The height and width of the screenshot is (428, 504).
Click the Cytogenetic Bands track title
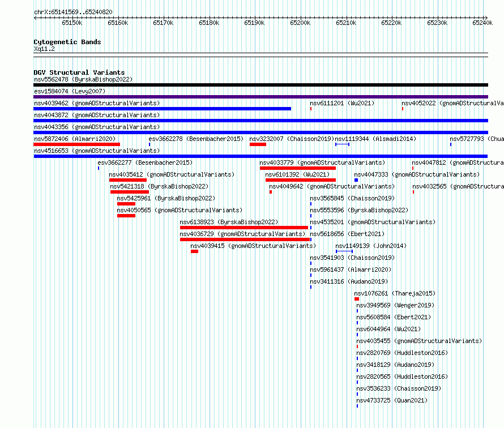tap(67, 42)
